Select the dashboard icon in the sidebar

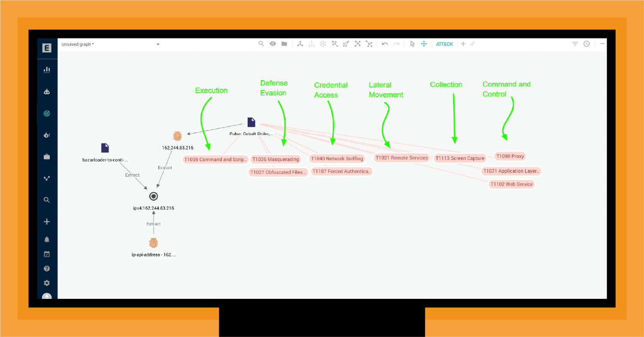pyautogui.click(x=47, y=69)
